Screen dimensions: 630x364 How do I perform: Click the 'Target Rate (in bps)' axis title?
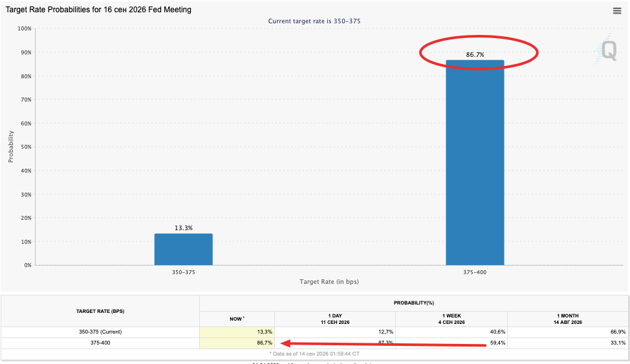[329, 282]
